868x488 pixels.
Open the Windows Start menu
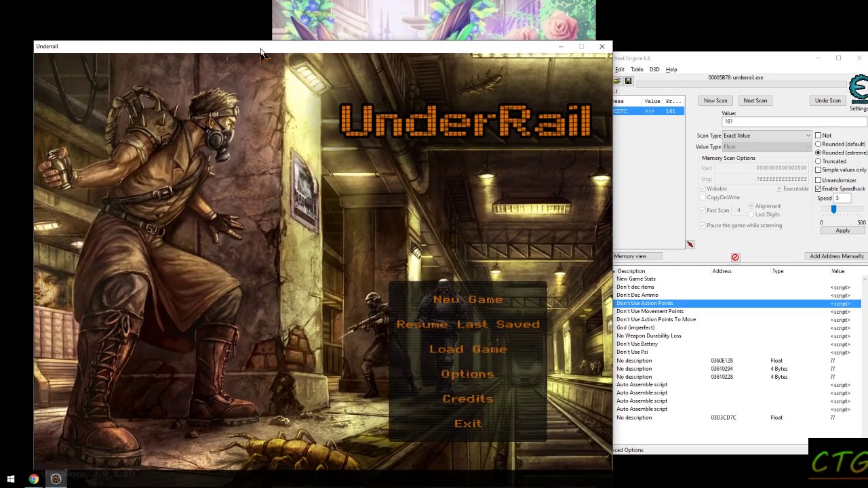11,479
